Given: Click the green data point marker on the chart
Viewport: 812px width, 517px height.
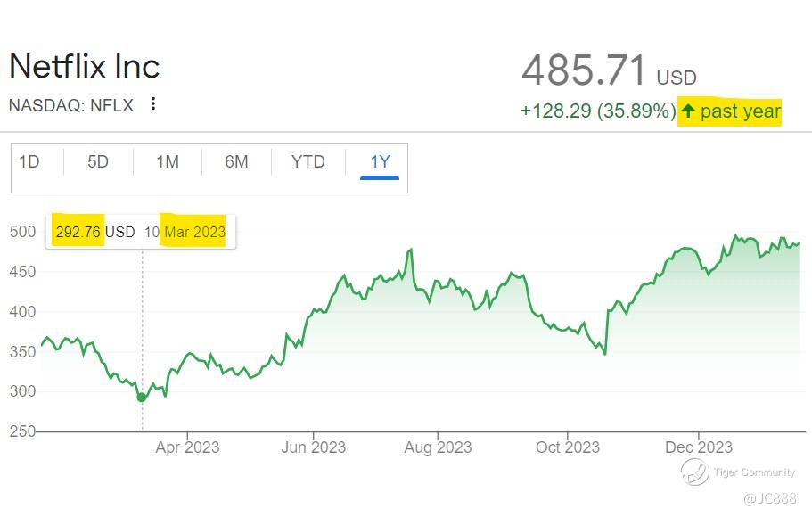Looking at the screenshot, I should [142, 398].
